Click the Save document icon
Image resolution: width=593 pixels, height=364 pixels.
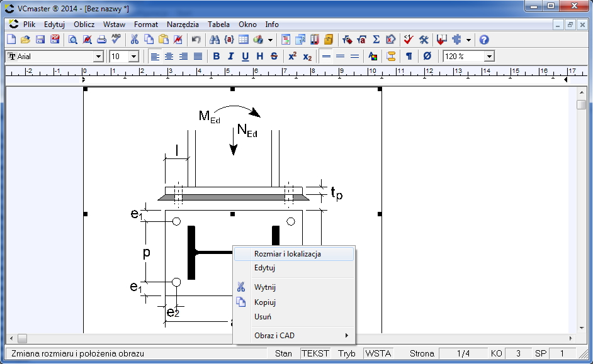[40, 40]
